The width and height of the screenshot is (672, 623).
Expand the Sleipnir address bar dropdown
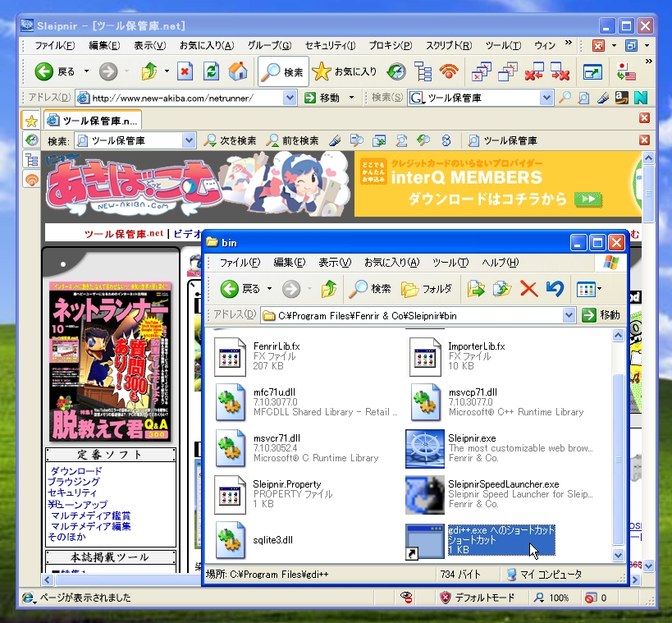(290, 98)
